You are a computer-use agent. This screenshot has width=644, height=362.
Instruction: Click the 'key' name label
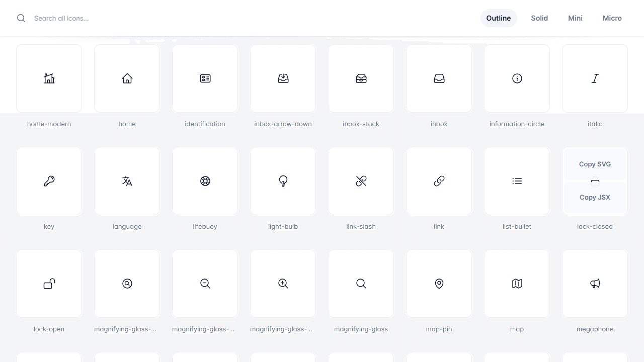point(49,227)
